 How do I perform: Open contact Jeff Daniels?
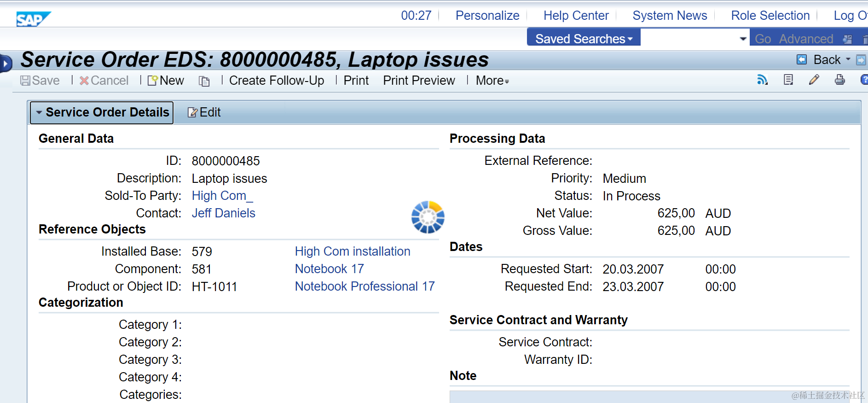[x=223, y=213]
